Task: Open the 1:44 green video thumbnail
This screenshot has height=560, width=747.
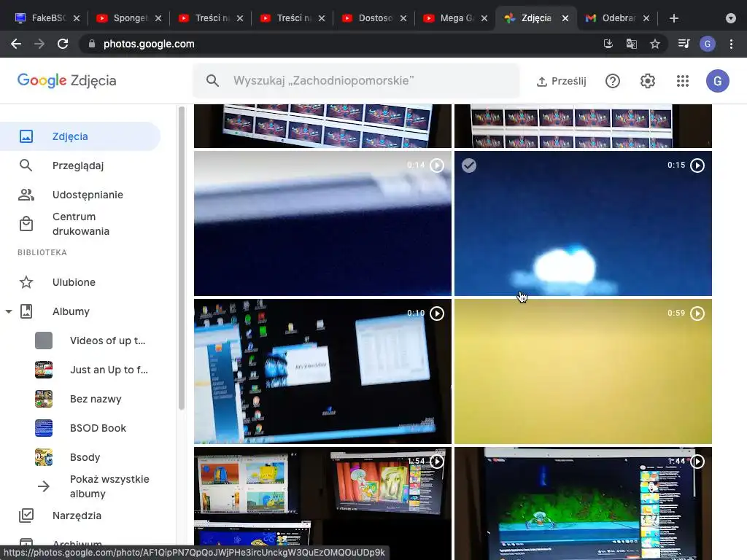Action: 583,503
